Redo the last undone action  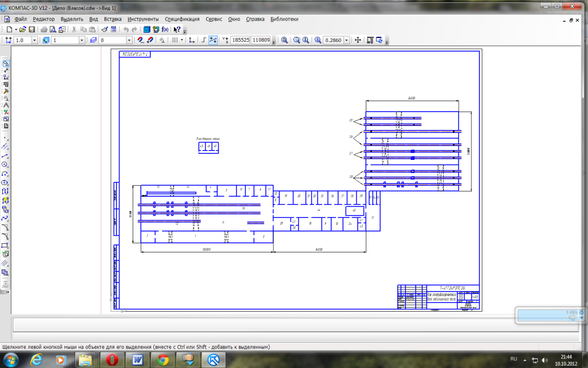(x=134, y=29)
